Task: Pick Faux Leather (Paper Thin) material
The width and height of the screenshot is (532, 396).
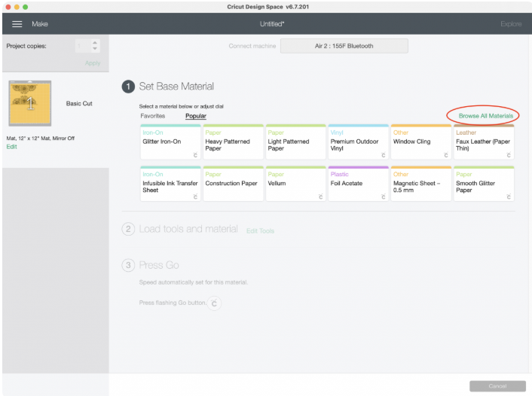Action: point(484,142)
